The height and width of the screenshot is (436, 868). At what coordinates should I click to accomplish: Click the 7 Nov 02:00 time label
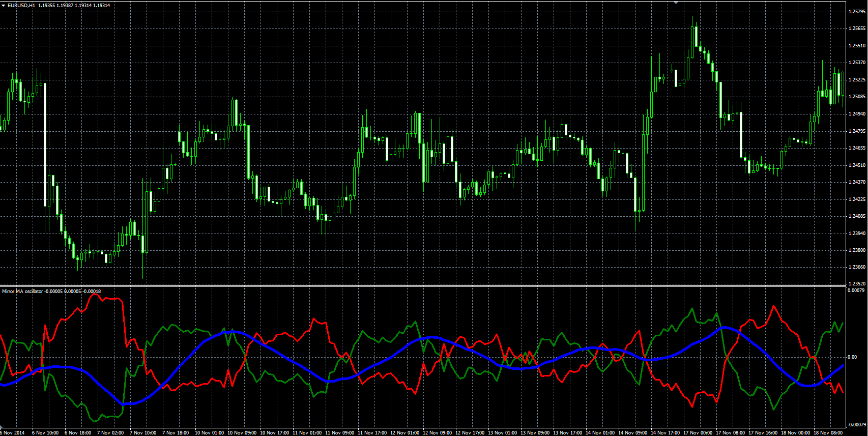pyautogui.click(x=110, y=433)
